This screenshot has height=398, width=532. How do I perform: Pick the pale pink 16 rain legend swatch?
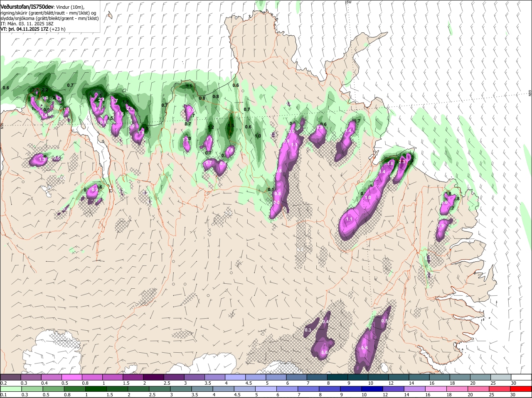coord(436,389)
